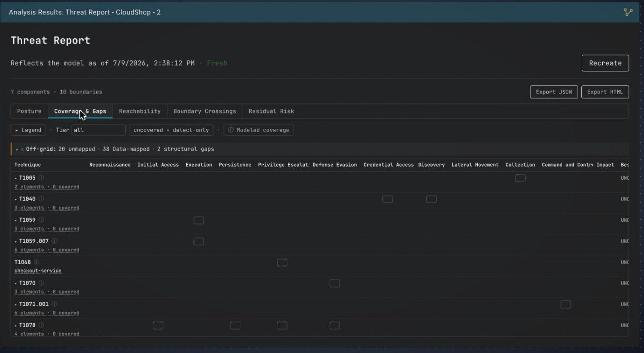Open the Residual Risk tab

(271, 111)
